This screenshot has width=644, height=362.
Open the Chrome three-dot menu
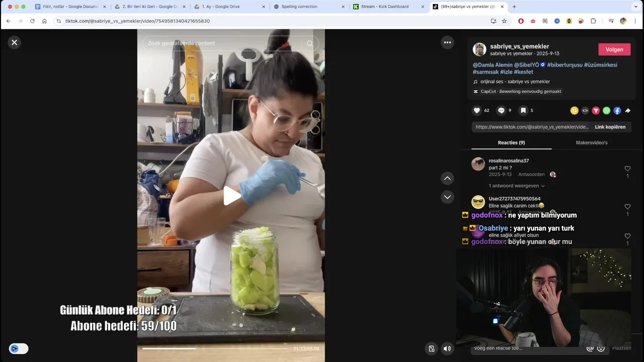(635, 21)
